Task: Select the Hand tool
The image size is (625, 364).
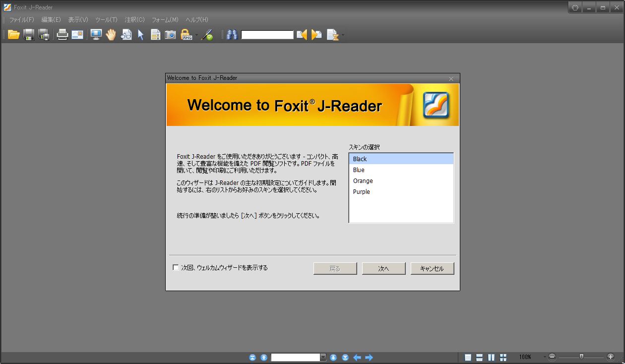Action: pos(111,35)
